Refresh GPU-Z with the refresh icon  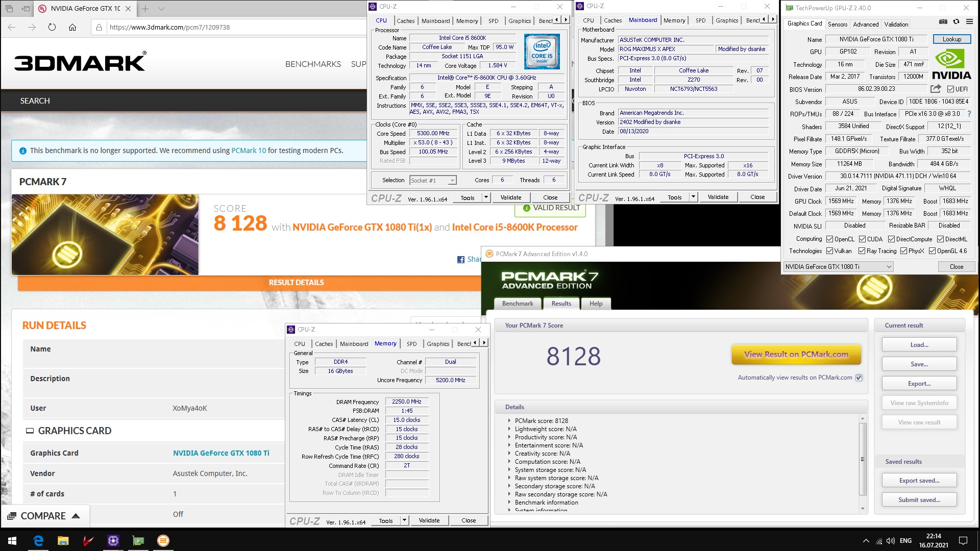[x=956, y=21]
